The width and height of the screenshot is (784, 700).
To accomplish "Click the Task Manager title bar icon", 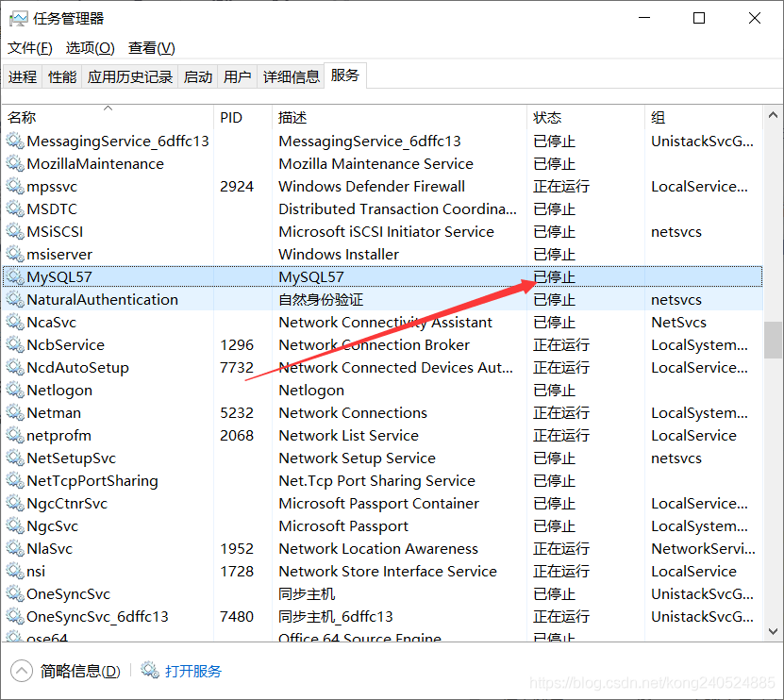I will point(19,19).
